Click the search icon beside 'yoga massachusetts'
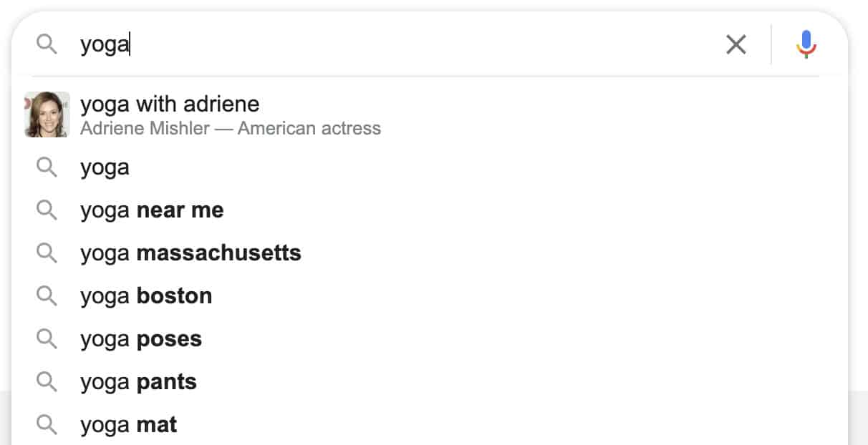This screenshot has width=868, height=445. point(47,253)
